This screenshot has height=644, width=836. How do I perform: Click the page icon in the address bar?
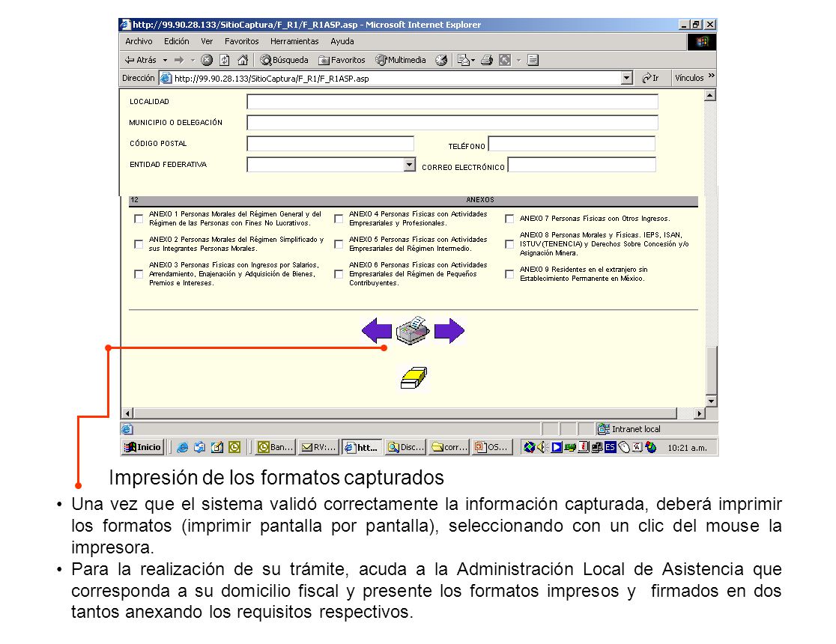pos(166,79)
